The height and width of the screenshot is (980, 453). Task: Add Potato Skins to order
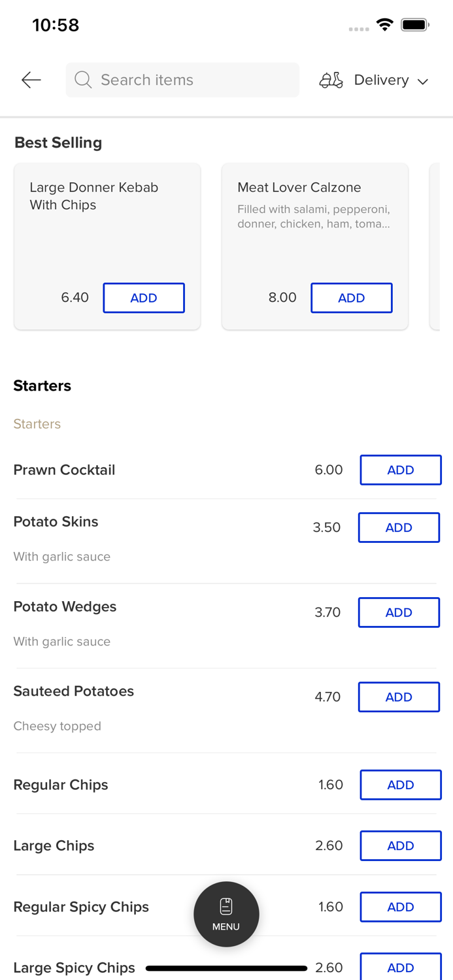tap(399, 527)
